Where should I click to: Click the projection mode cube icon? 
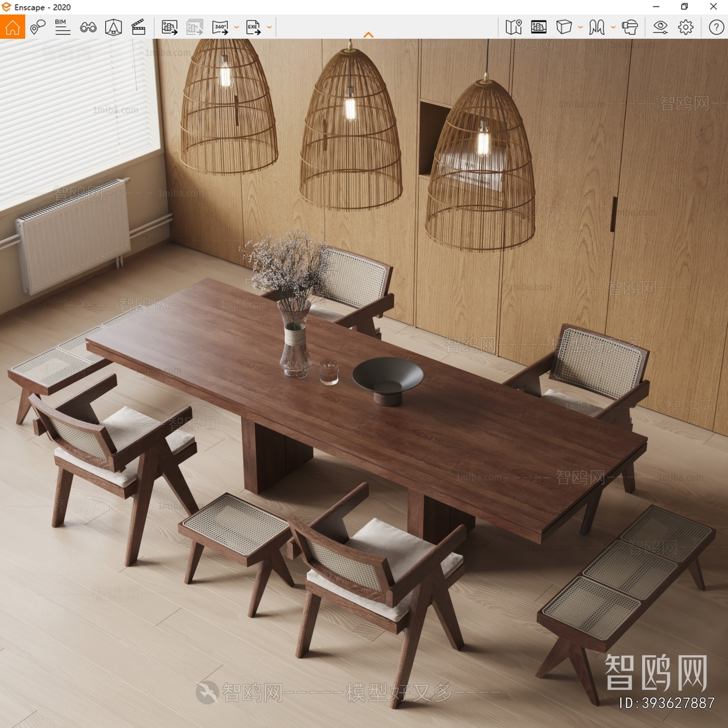point(564,27)
